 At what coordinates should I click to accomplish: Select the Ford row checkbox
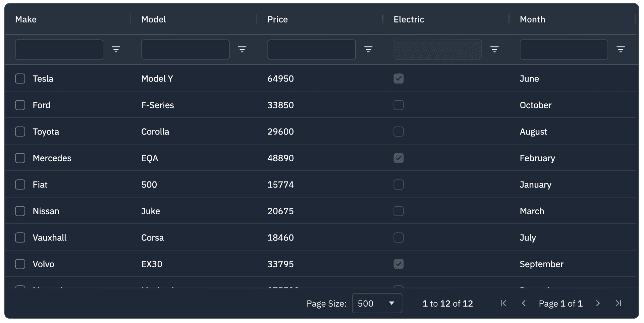coord(20,105)
